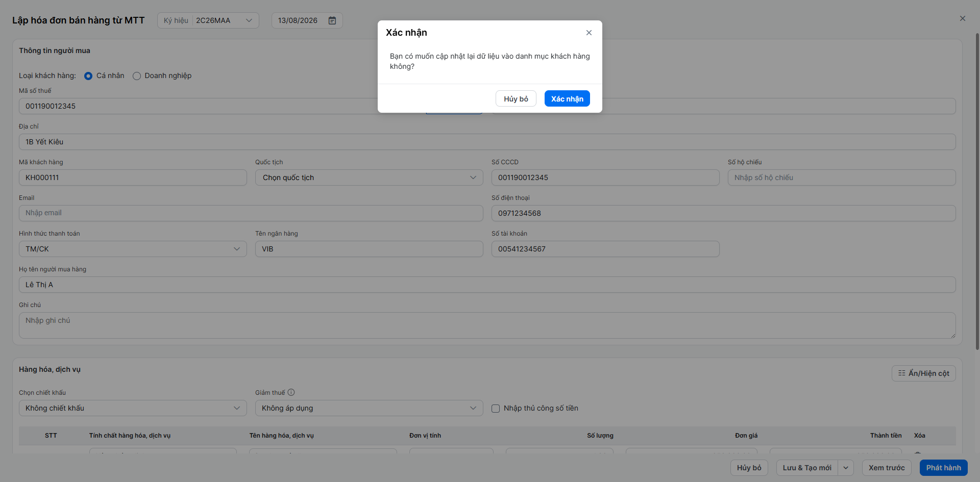Screen dimensions: 980x482
Task: Open Hình thức thanh toán dropdown TM/CK
Action: [x=133, y=249]
